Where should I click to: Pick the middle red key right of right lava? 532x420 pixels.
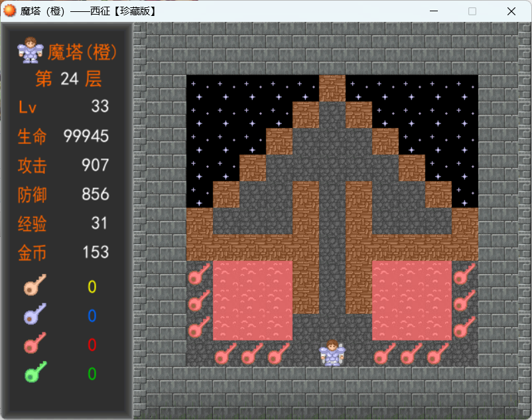pyautogui.click(x=465, y=301)
